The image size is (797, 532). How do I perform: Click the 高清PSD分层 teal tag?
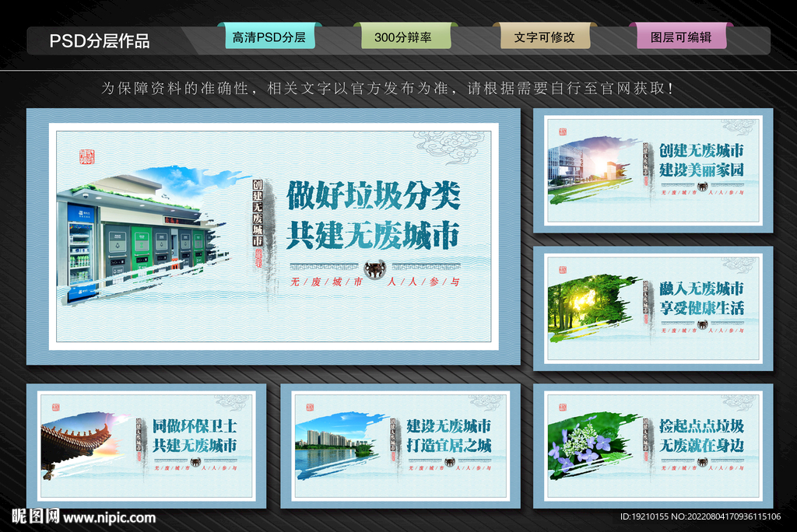pos(269,37)
